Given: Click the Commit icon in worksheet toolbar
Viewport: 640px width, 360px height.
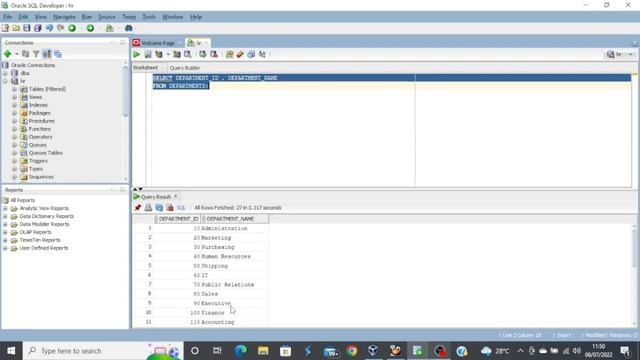Looking at the screenshot, I should click(202, 54).
